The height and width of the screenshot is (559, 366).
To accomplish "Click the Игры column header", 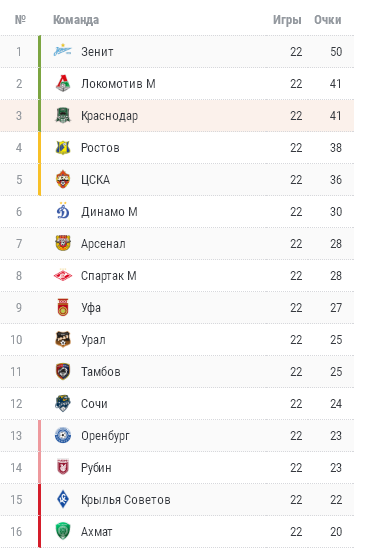I will pyautogui.click(x=287, y=20).
